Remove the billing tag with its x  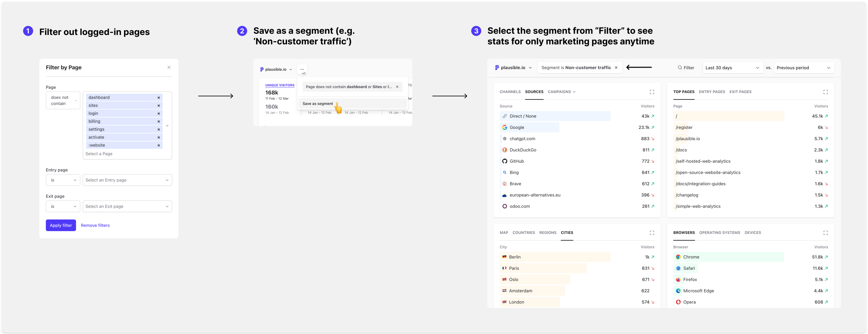click(159, 121)
